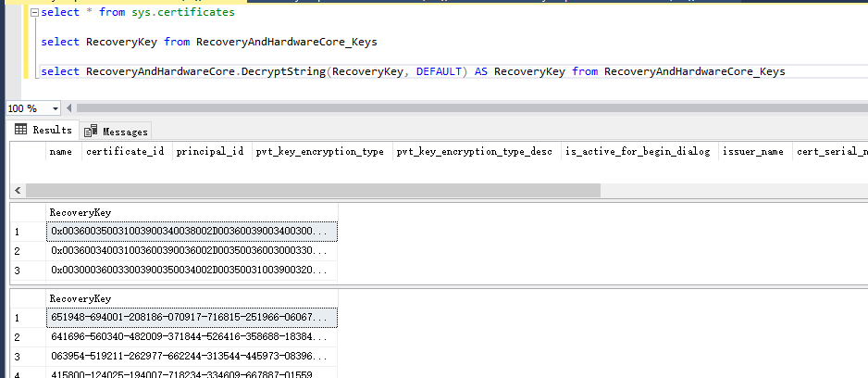Select row 2 header in decrypted key grid
Screen dimensions: 868x378
(28, 337)
